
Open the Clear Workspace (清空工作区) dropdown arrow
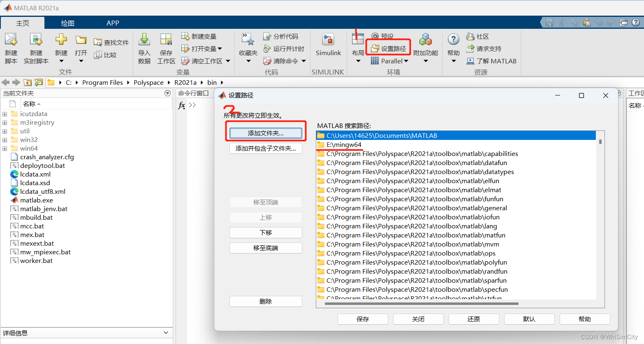[228, 61]
